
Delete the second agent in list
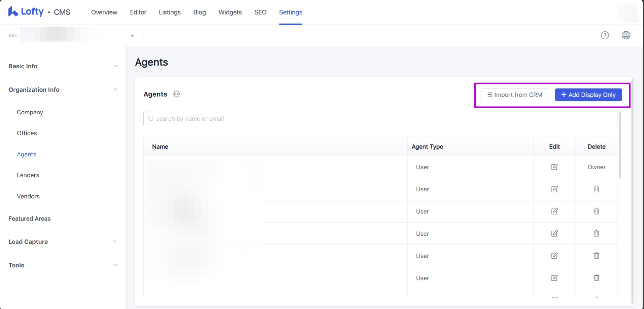[x=596, y=189]
